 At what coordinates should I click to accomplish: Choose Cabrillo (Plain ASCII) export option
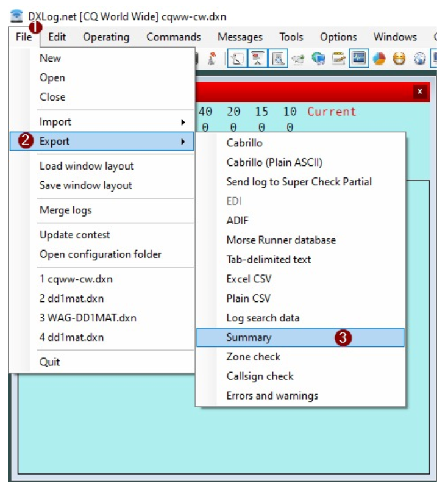[274, 162]
